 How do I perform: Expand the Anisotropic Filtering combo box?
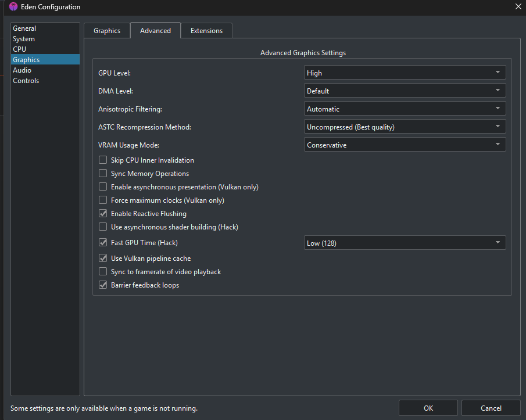(405, 109)
